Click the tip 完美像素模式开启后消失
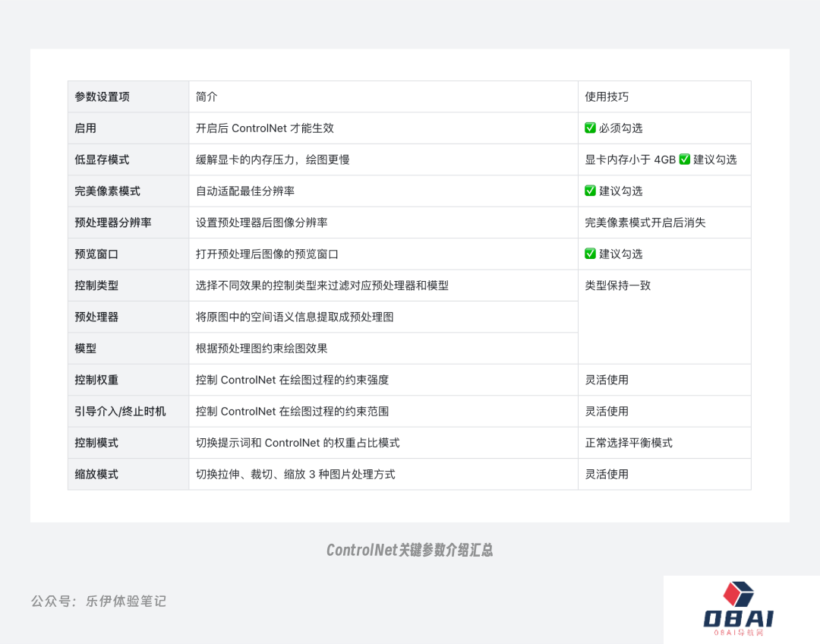Screen dimensions: 820x644 tap(645, 223)
